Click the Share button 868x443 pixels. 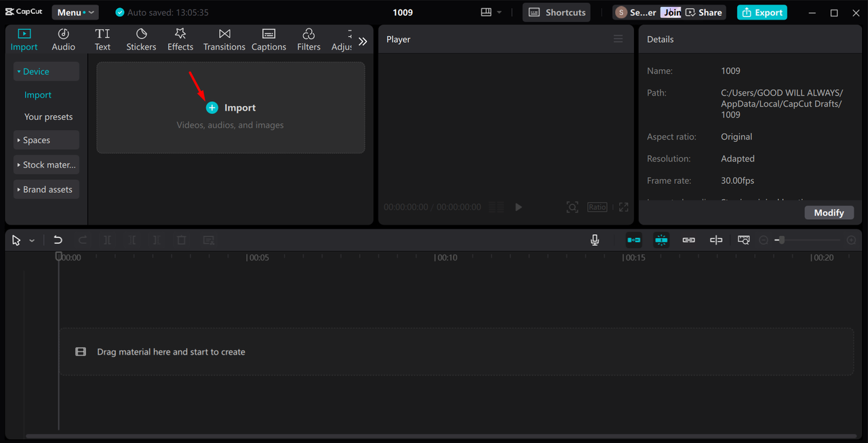pos(704,12)
